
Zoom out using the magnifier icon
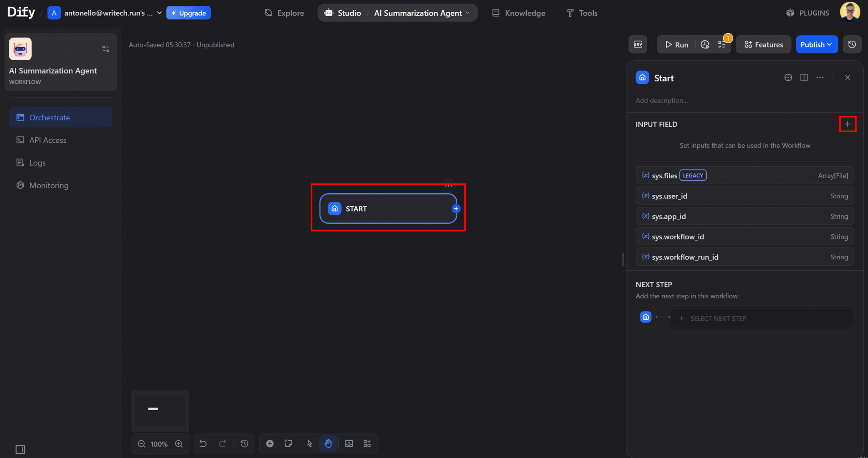click(141, 444)
